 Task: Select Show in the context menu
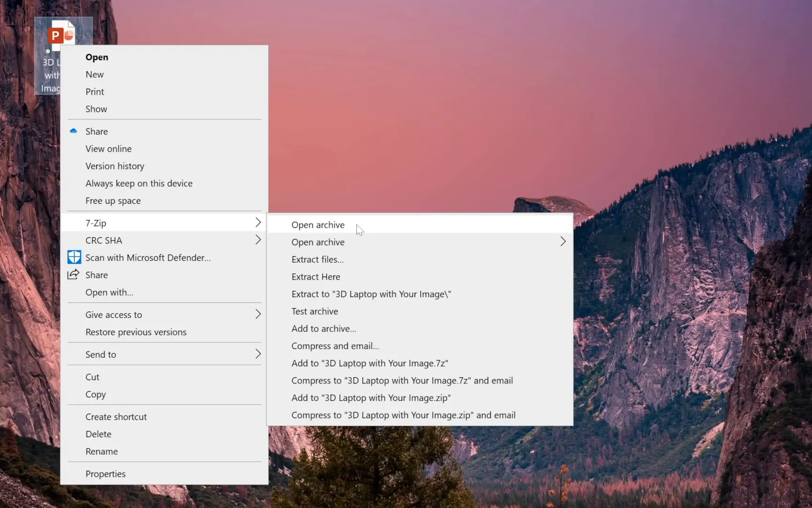164,109
